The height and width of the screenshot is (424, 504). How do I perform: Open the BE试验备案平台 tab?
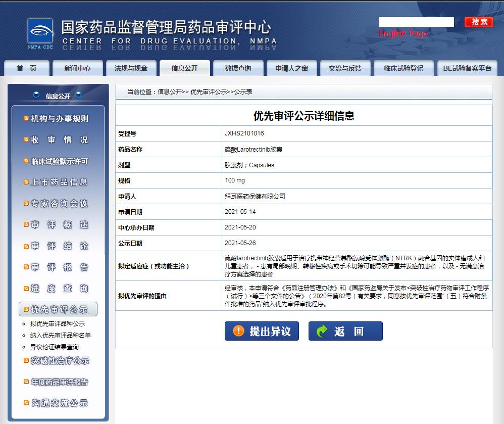point(467,68)
